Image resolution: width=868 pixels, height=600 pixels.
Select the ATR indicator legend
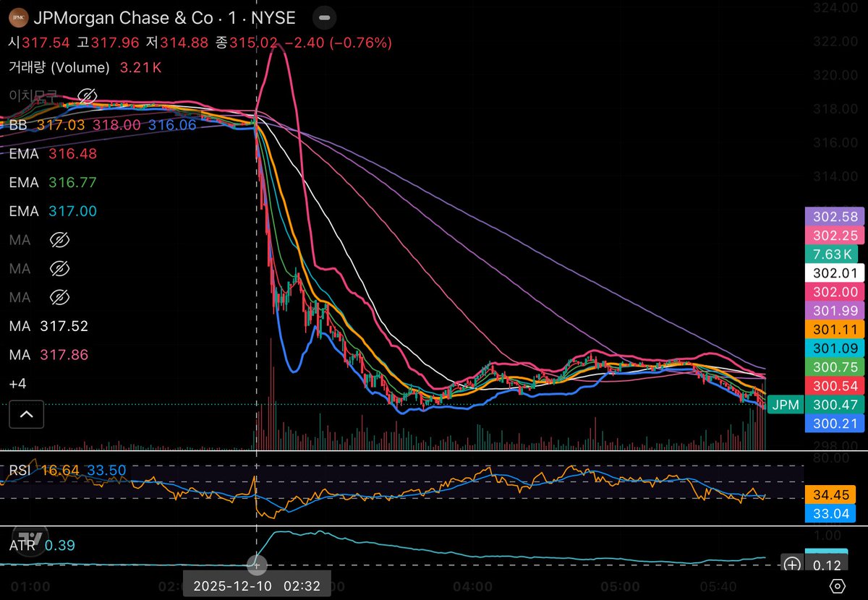coord(41,546)
